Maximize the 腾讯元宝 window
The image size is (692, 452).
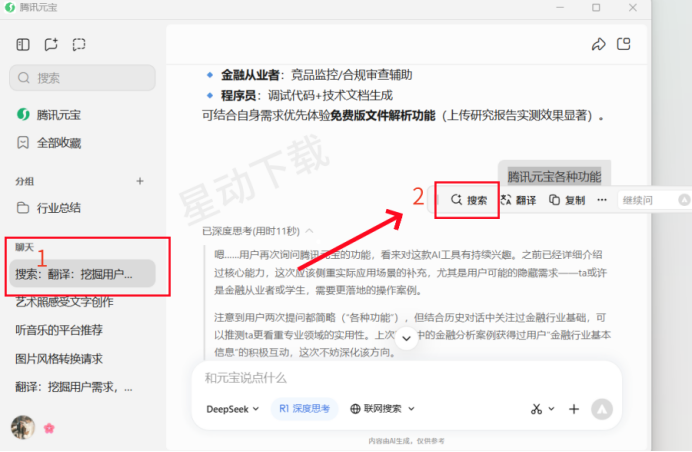coord(596,8)
